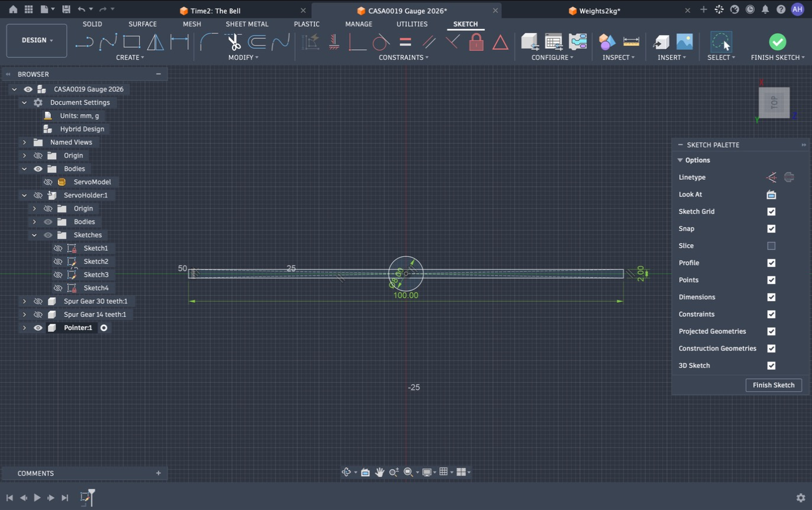Expand the Named Views folder
This screenshot has width=812, height=510.
(x=24, y=142)
